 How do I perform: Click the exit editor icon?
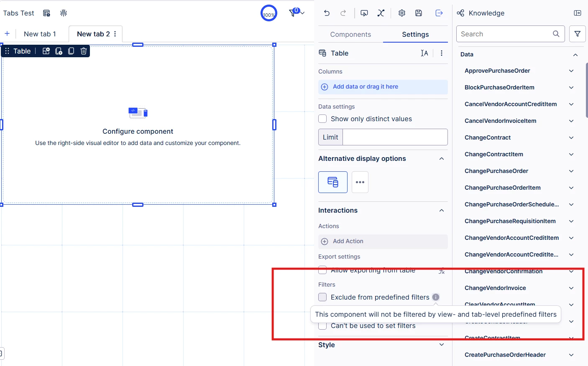pos(439,13)
